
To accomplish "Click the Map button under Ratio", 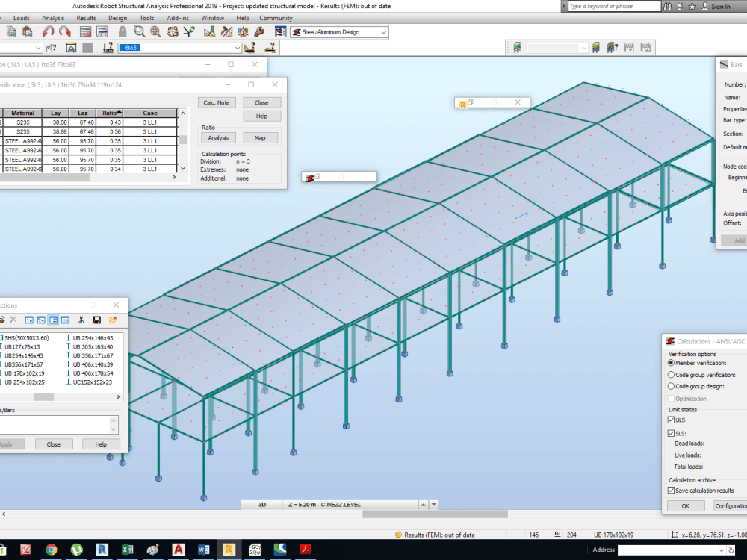I will pos(260,137).
